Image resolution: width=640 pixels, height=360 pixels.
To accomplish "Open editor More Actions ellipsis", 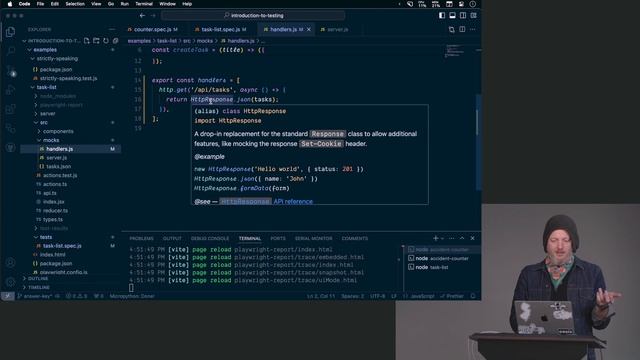I will click(x=473, y=29).
